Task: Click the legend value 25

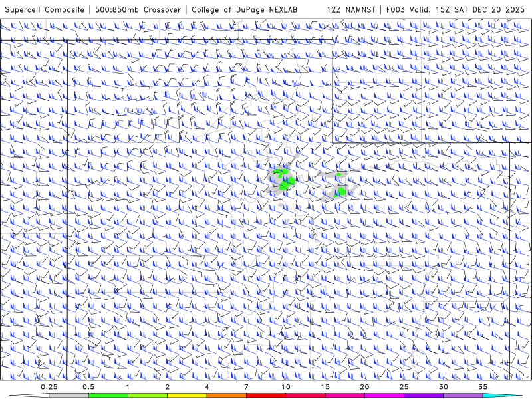Action: click(404, 387)
